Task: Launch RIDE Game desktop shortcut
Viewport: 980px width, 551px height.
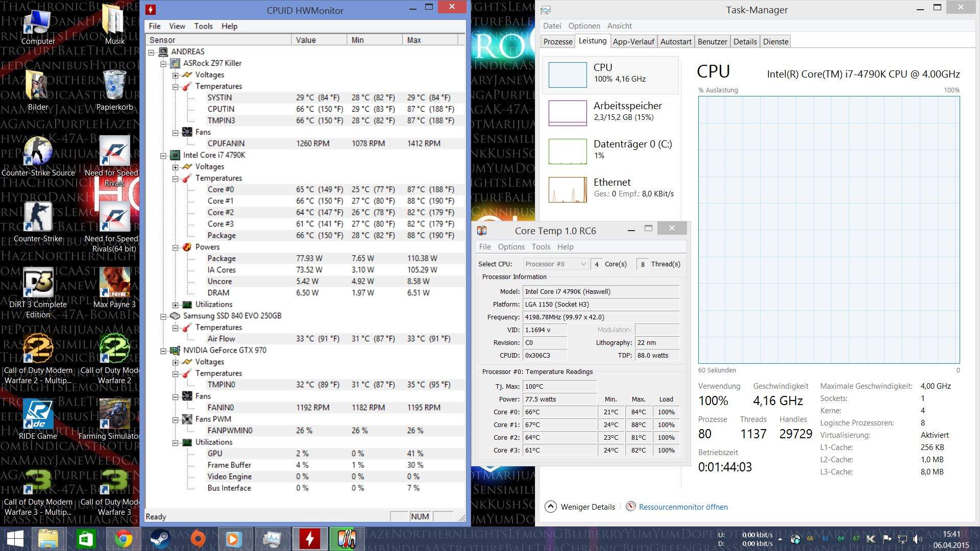Action: (38, 420)
